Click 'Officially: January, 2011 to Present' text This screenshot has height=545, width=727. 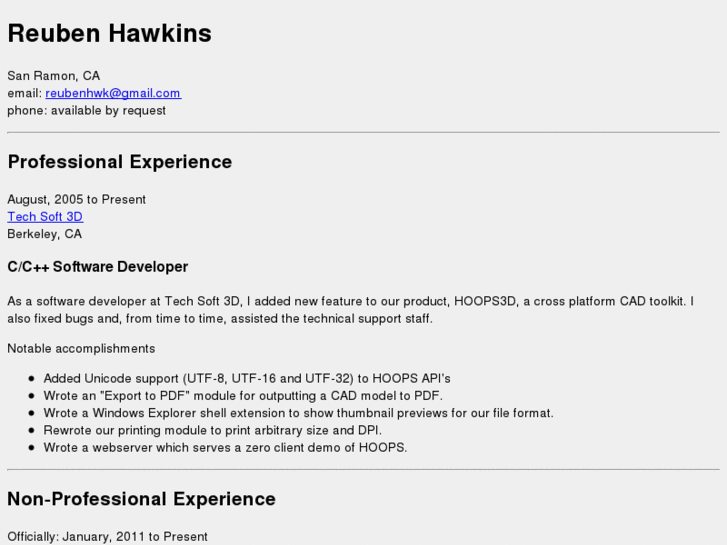(108, 537)
